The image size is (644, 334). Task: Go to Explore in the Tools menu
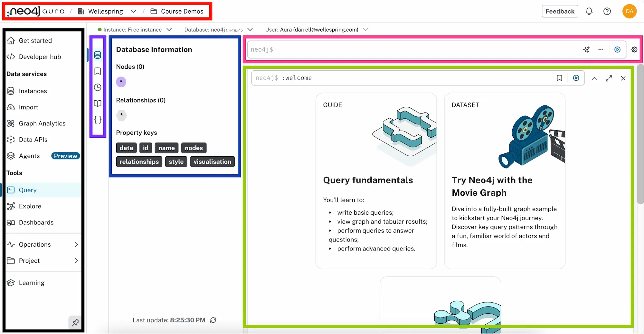pos(30,206)
